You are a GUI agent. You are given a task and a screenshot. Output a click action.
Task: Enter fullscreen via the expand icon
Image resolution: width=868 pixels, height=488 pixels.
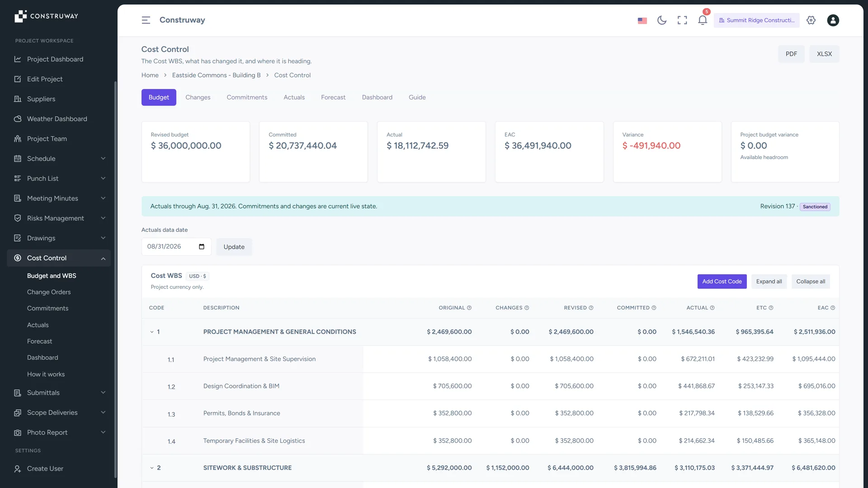[x=682, y=20]
